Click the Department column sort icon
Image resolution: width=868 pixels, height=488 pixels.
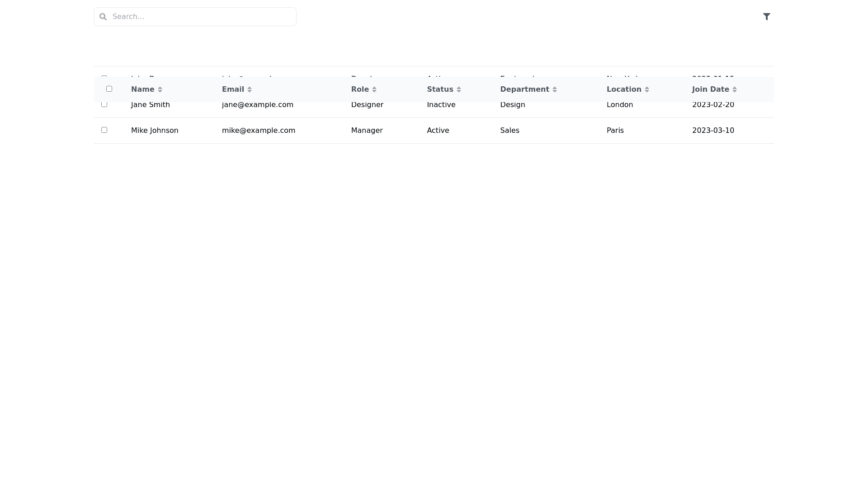pos(554,89)
